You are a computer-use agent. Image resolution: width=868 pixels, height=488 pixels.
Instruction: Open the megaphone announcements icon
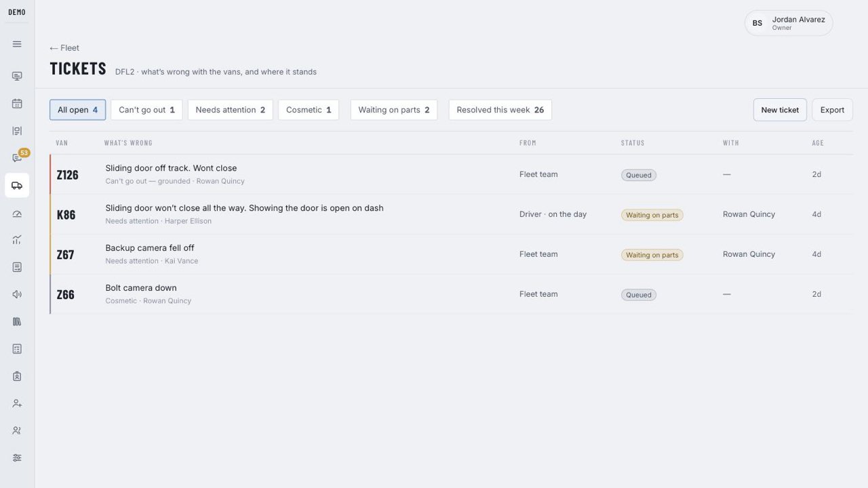pyautogui.click(x=17, y=294)
